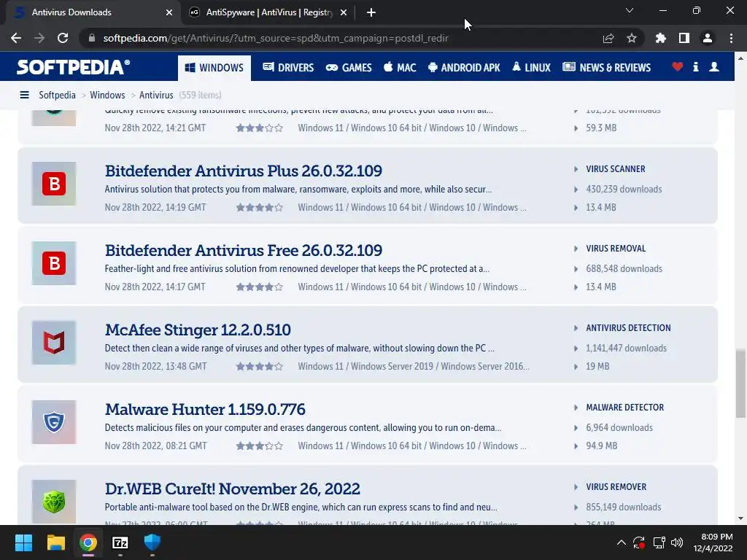Click the MALWARE DETECTOR tag
Screen dimensions: 747x560
point(625,408)
